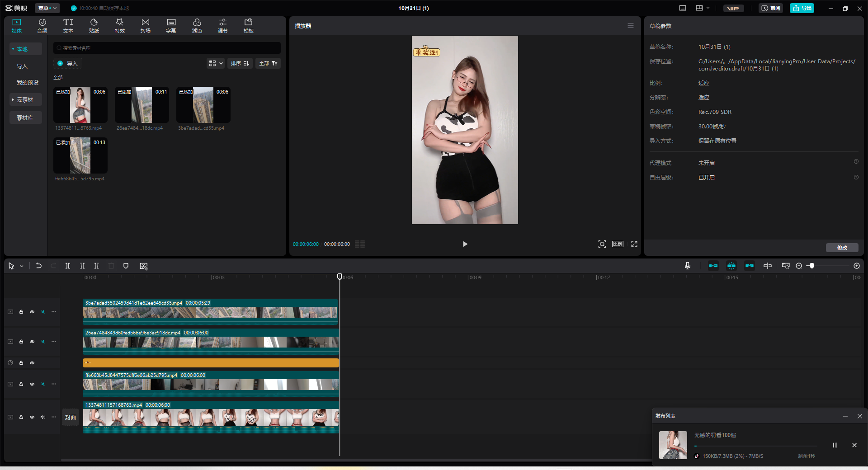Start voice recording with microphone icon
The image size is (868, 470).
tap(688, 266)
